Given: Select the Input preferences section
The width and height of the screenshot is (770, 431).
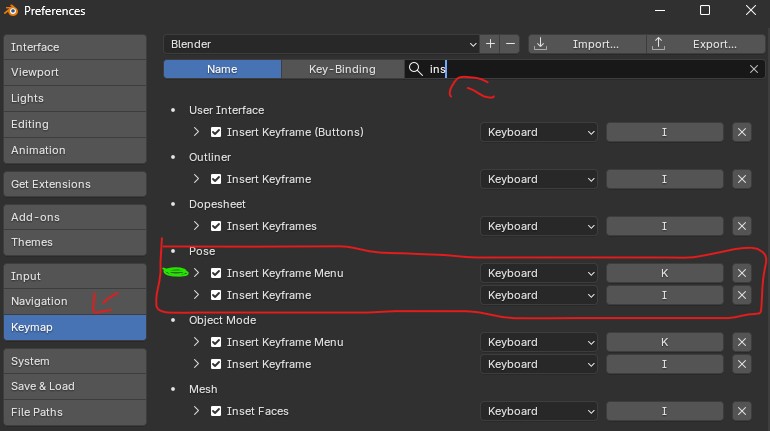Looking at the screenshot, I should pyautogui.click(x=75, y=276).
